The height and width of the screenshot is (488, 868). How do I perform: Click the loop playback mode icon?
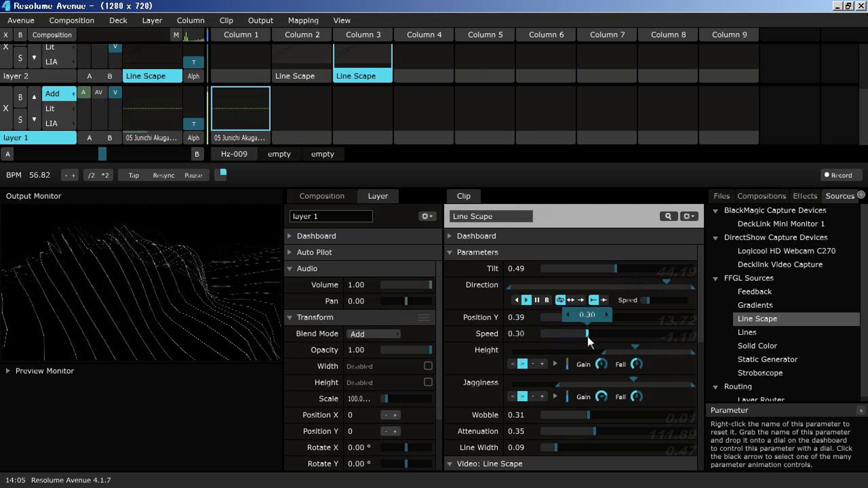560,300
